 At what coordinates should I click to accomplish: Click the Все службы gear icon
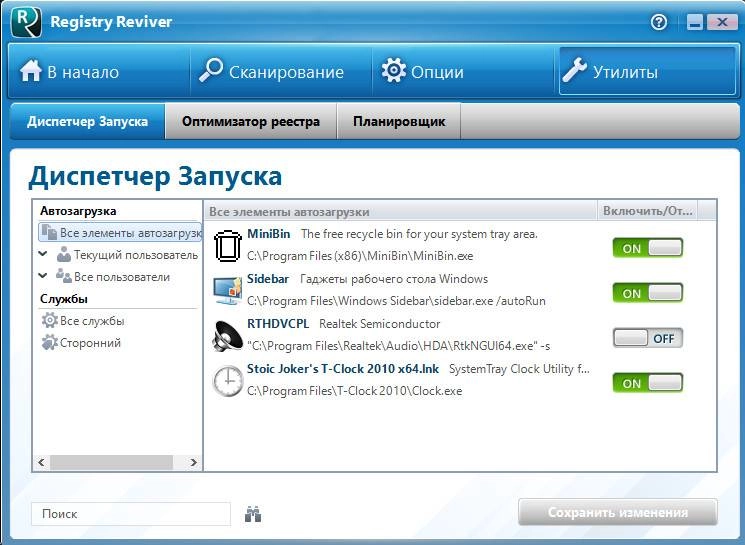click(x=49, y=320)
